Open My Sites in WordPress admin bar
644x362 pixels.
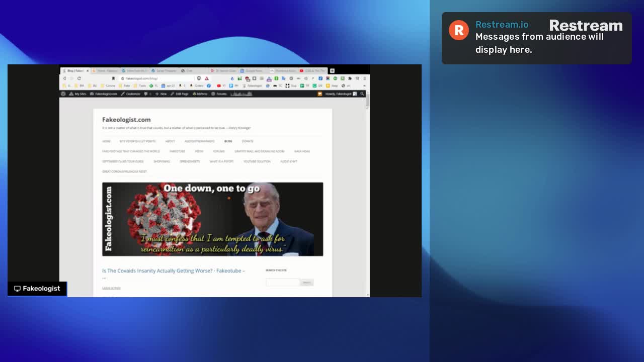(78, 94)
